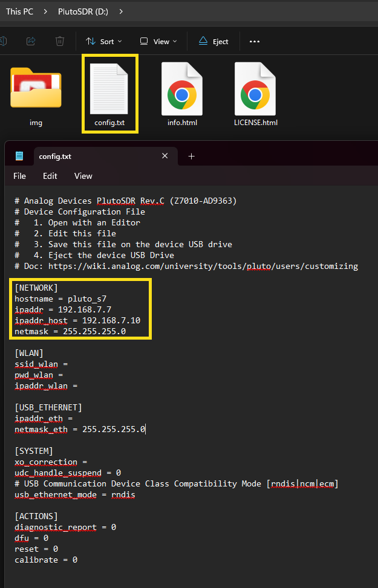Image resolution: width=378 pixels, height=588 pixels.
Task: Expand the Sort dropdown
Action: pos(104,41)
